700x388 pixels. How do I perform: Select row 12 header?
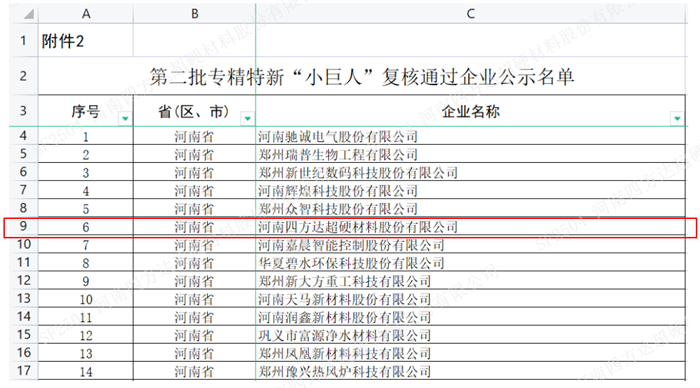[x=23, y=280]
